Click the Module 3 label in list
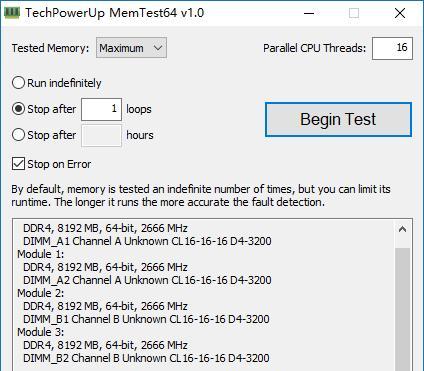Screen dimensions: 424x371 (40, 332)
